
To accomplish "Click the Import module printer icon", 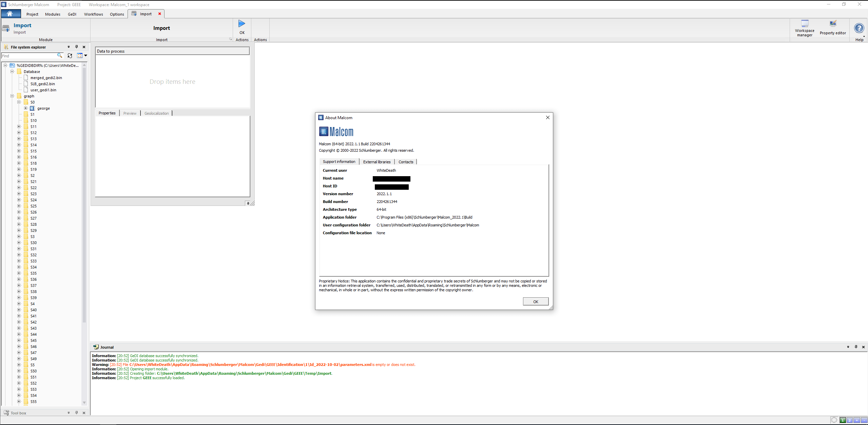I will 6,28.
